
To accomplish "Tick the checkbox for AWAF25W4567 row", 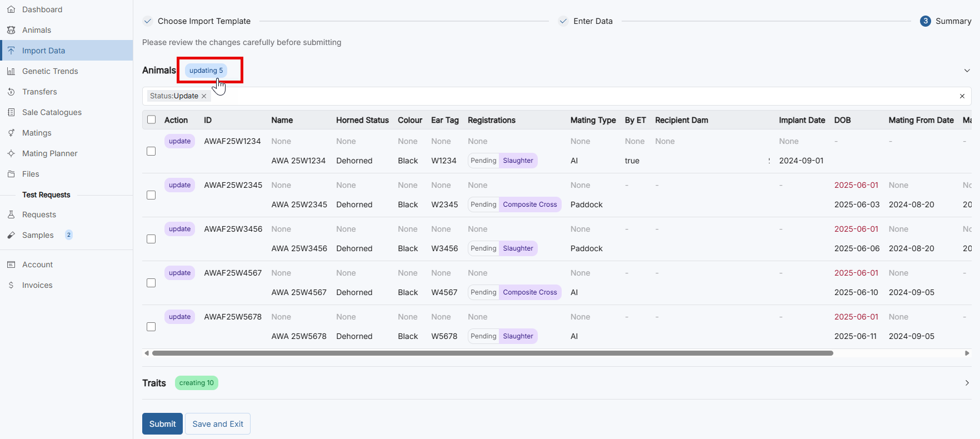I will [151, 283].
